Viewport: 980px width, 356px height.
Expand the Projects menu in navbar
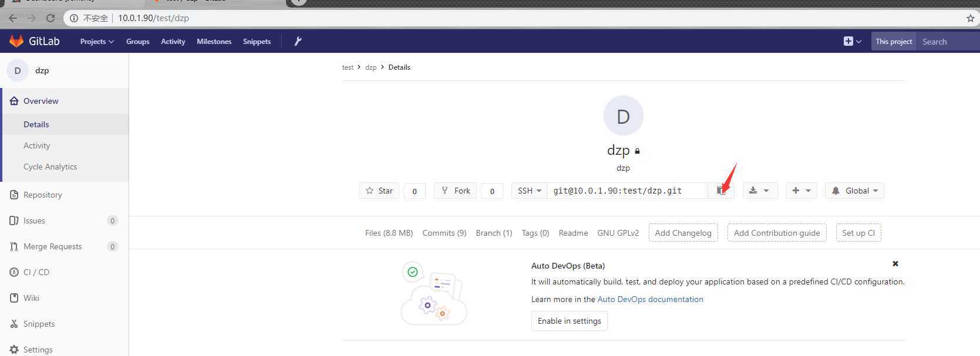pyautogui.click(x=97, y=42)
